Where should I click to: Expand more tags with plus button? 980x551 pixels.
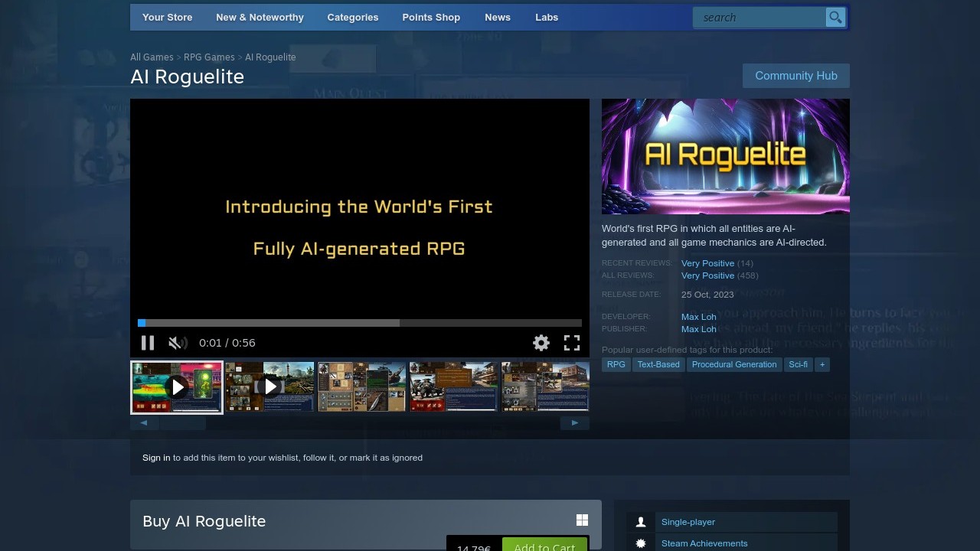click(x=822, y=364)
